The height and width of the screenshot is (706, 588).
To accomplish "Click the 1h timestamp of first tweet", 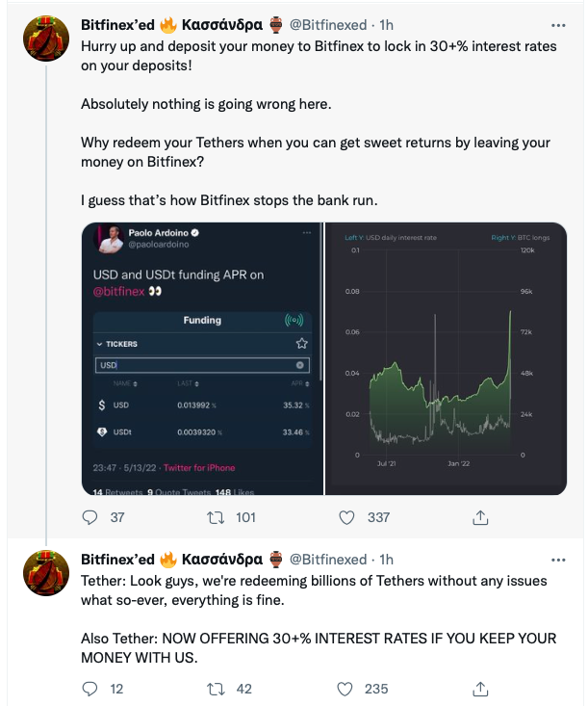I will click(x=385, y=24).
